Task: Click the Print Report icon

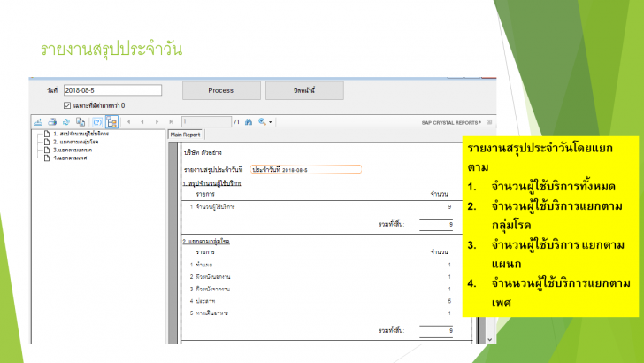Action: [x=52, y=121]
